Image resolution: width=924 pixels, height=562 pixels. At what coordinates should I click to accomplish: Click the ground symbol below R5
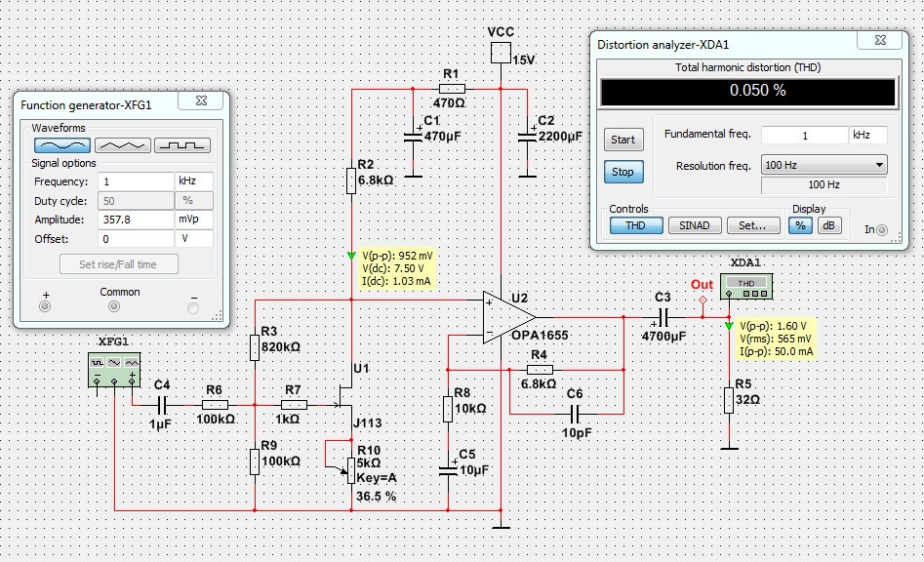[x=729, y=448]
